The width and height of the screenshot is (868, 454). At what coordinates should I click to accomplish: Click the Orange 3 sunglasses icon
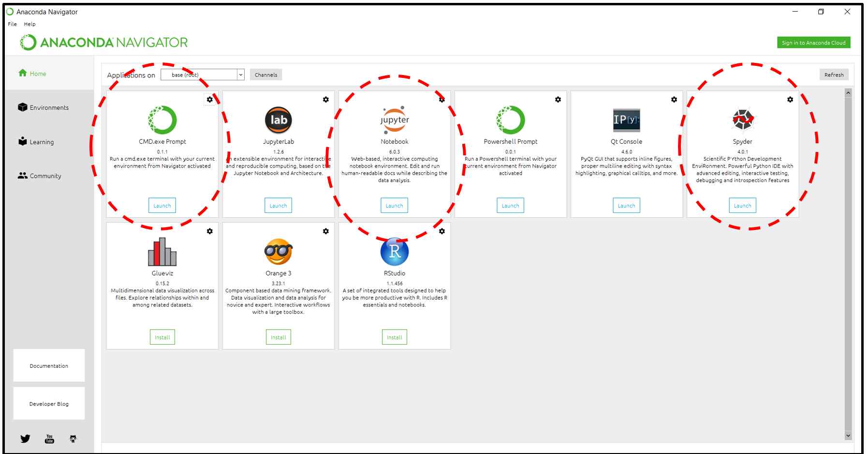point(279,251)
